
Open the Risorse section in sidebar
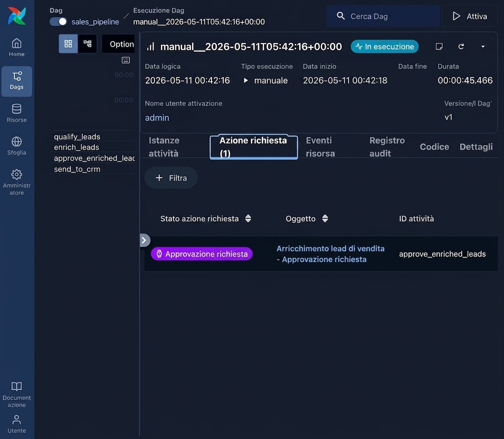click(x=17, y=113)
